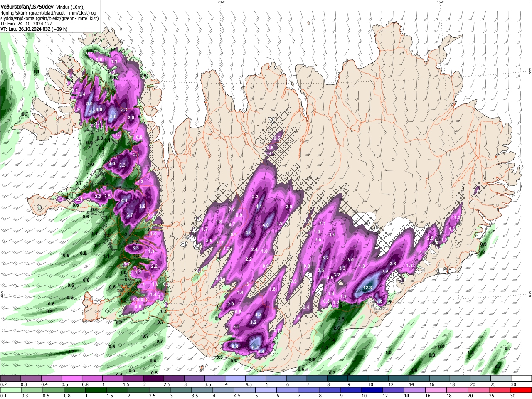This screenshot has width=532, height=399.
Task: Click the Veðurstofan/IS750dev title text
Action: click(x=27, y=7)
